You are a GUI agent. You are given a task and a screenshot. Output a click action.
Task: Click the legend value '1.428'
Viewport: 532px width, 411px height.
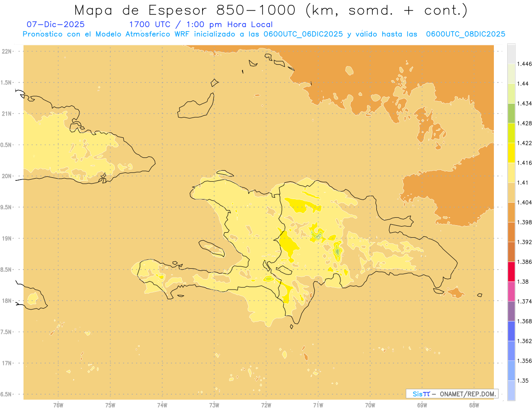coord(525,123)
